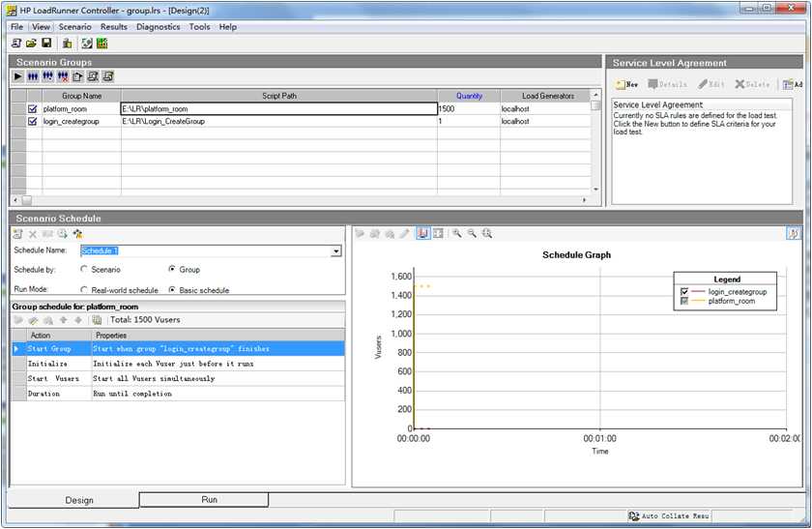Click the Show Legend icon next to the zoom tools
Image resolution: width=812 pixels, height=529 pixels.
tap(438, 234)
